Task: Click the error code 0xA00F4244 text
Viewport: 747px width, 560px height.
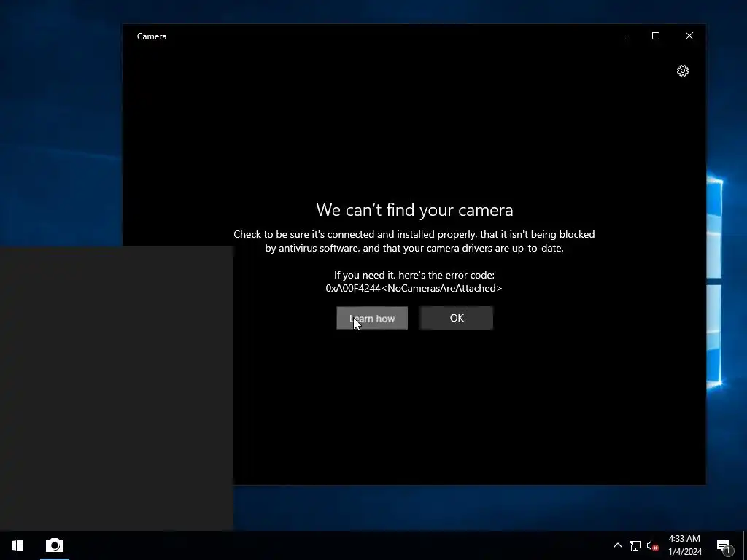Action: 414,288
